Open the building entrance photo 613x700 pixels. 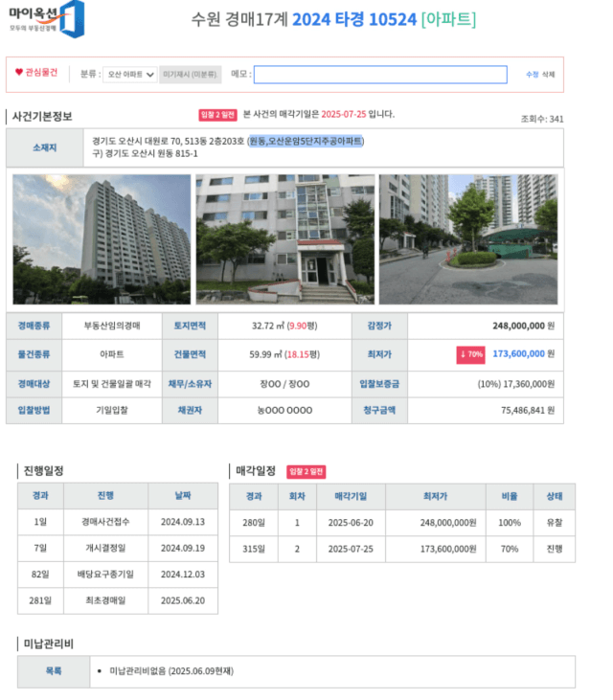pos(285,239)
